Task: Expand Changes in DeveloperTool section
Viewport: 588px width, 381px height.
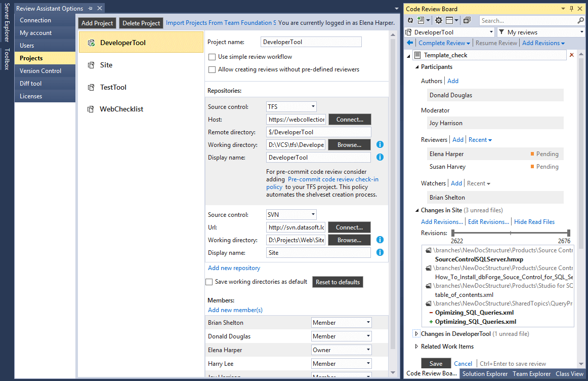Action: [x=416, y=334]
